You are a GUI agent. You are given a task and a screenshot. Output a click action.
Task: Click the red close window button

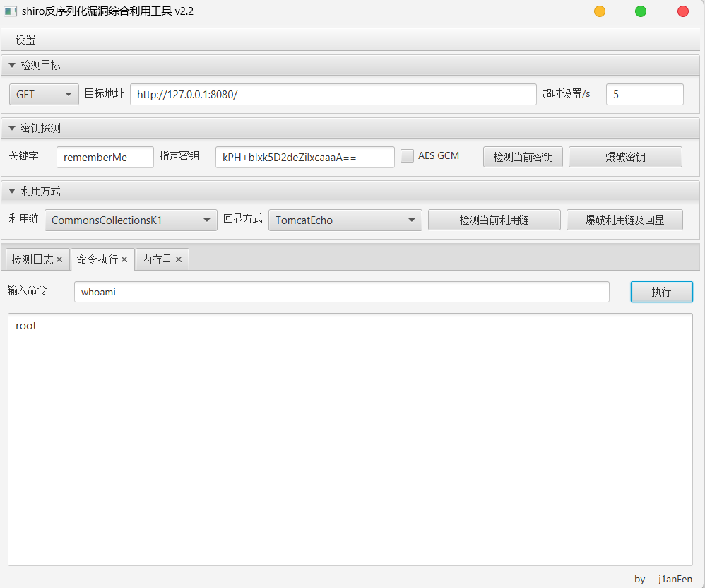pyautogui.click(x=682, y=11)
